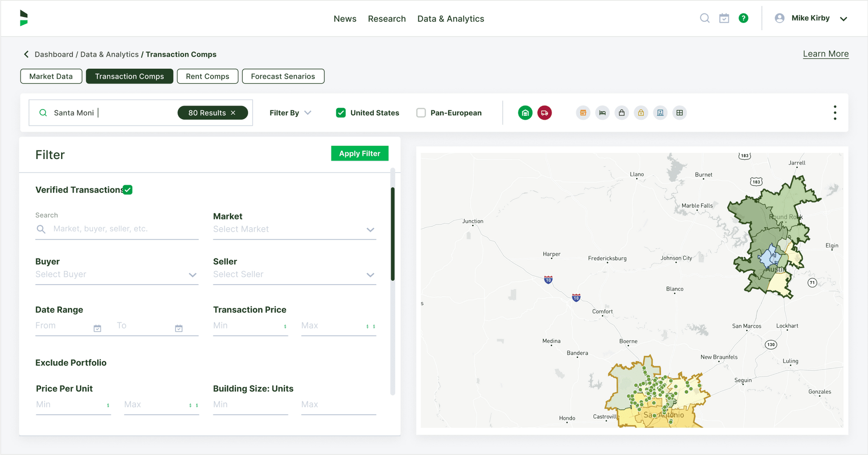Click the red truck property type icon

pyautogui.click(x=544, y=113)
